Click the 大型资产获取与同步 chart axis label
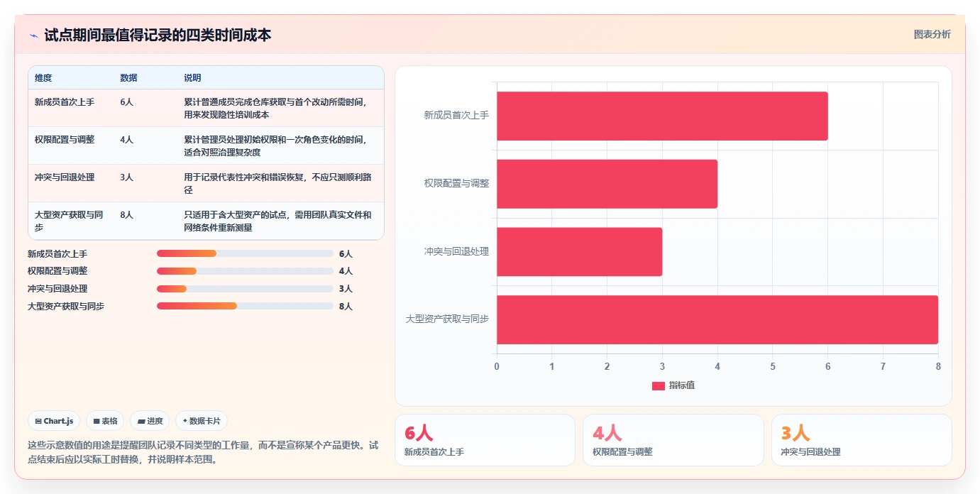Viewport: 980px width, 494px height. (447, 319)
